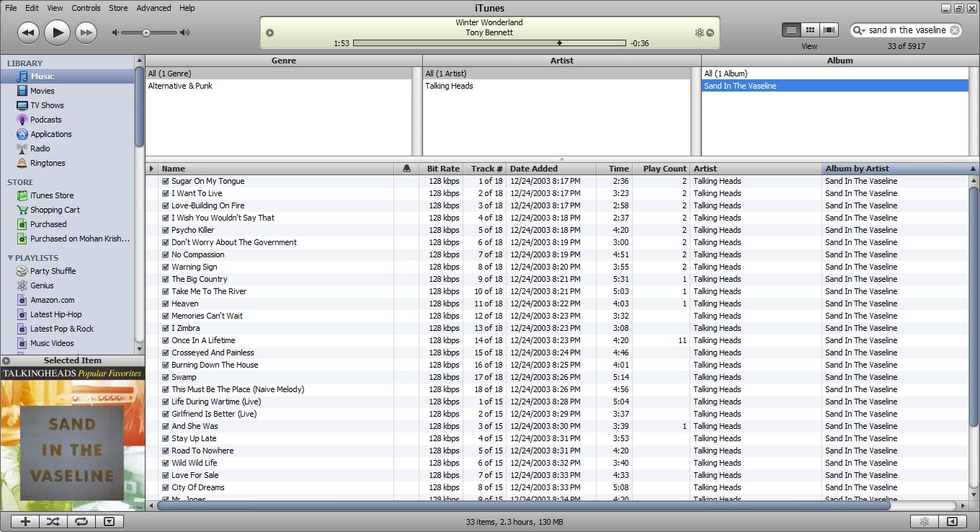This screenshot has width=980, height=532.
Task: Toggle repeat button in bottom bar
Action: click(81, 522)
